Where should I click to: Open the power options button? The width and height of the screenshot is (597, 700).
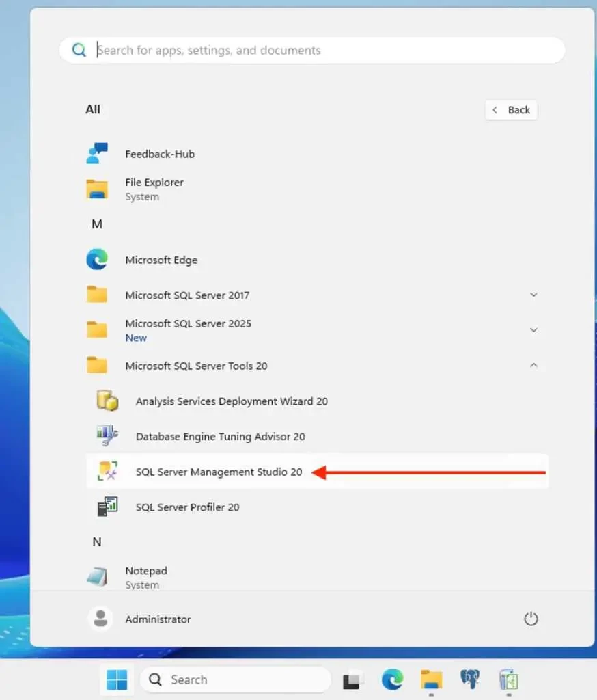531,619
